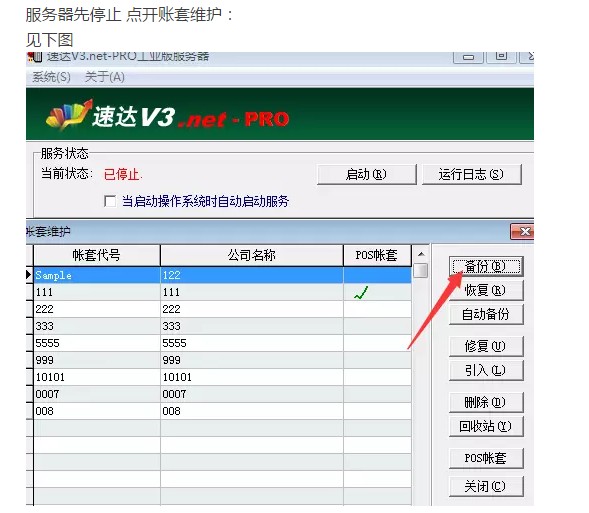Select account code 10101 row
This screenshot has height=513, width=589.
222,377
